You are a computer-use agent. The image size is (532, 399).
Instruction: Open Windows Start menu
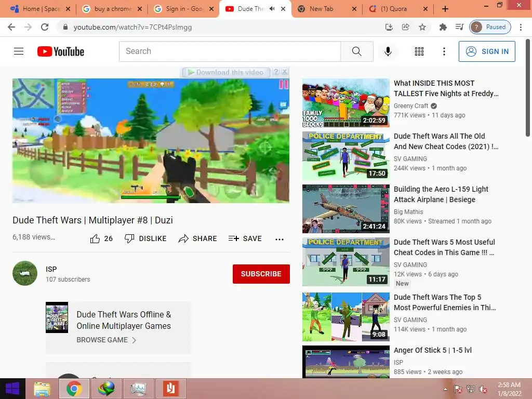(x=12, y=389)
